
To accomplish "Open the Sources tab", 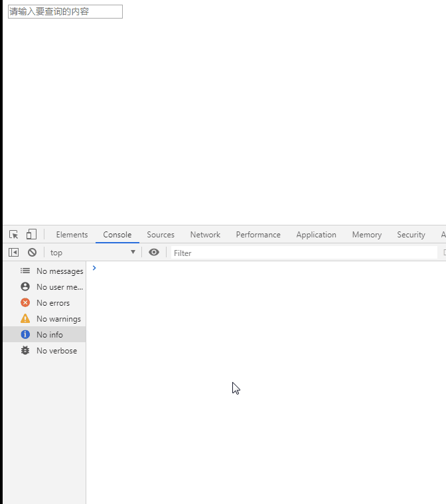I will tap(161, 235).
